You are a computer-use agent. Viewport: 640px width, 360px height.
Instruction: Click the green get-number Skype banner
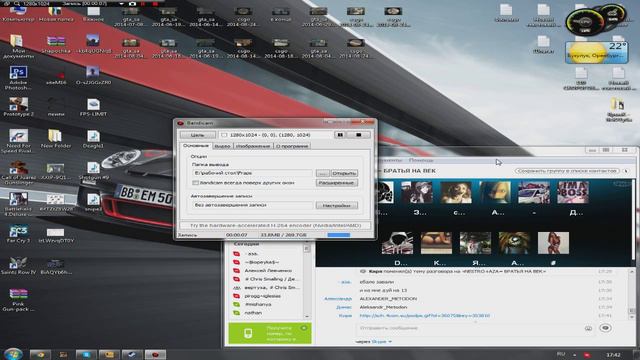[x=270, y=333]
